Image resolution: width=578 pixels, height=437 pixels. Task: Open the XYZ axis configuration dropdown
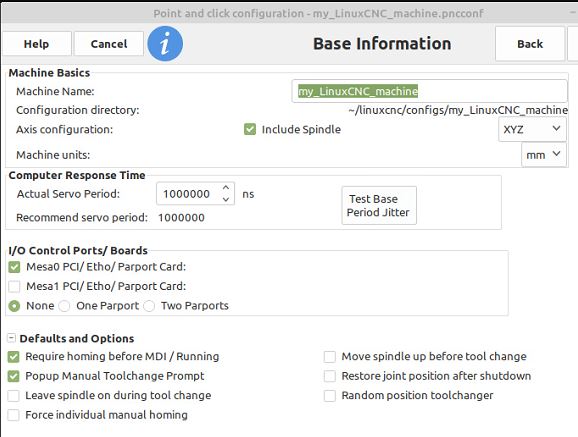pos(532,129)
